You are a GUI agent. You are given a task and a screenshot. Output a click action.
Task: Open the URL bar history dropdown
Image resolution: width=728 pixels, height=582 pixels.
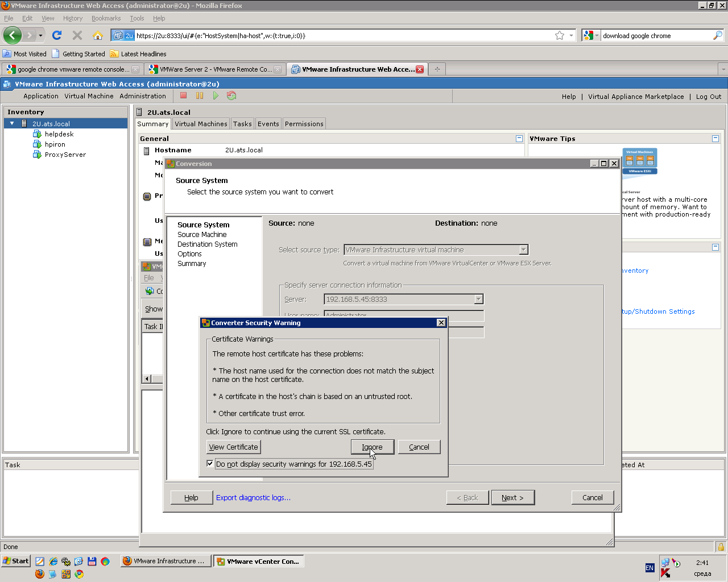point(572,35)
